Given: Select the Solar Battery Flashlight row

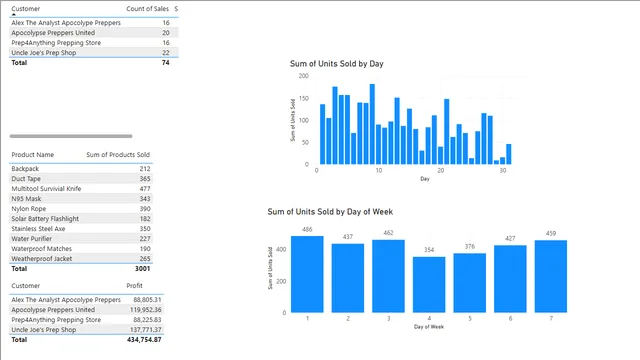Looking at the screenshot, I should click(x=81, y=218).
